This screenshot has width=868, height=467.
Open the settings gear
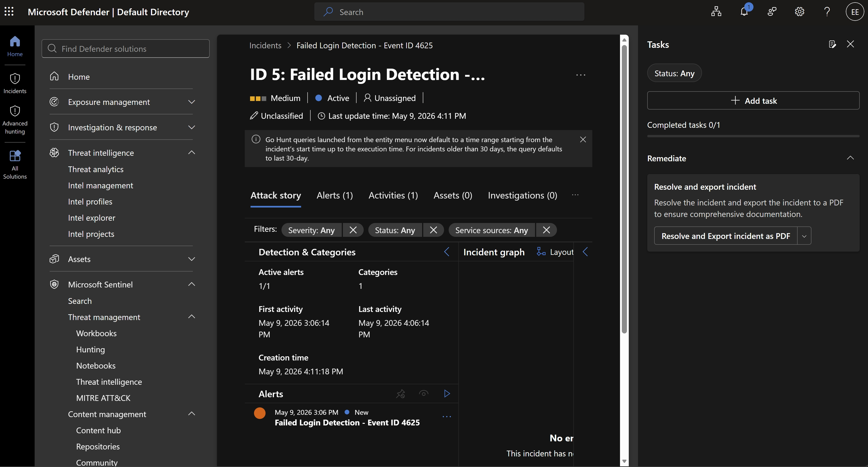coord(799,12)
